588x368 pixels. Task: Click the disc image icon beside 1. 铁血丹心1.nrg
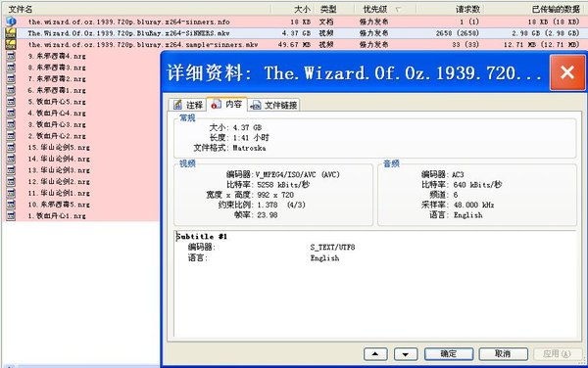[x=11, y=216]
